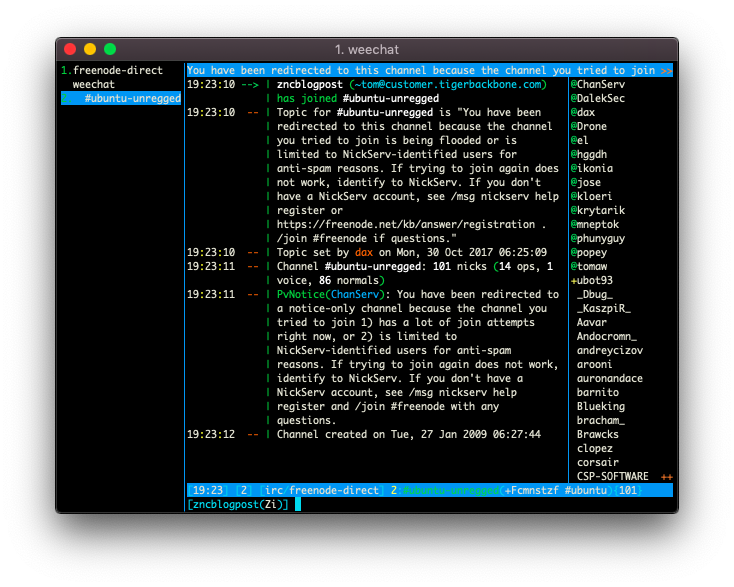734x587 pixels.
Task: Click the PvNotice(ChanServ) message prefix
Action: pyautogui.click(x=330, y=294)
